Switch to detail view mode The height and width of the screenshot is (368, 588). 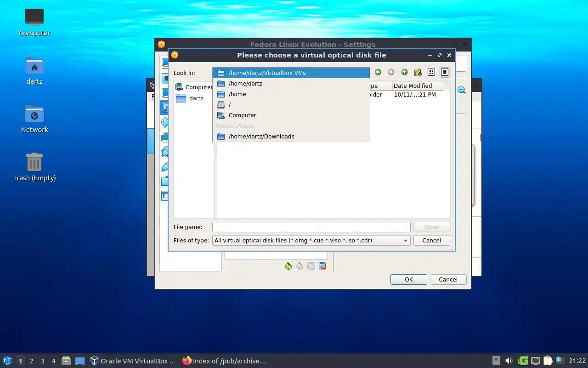click(x=444, y=72)
